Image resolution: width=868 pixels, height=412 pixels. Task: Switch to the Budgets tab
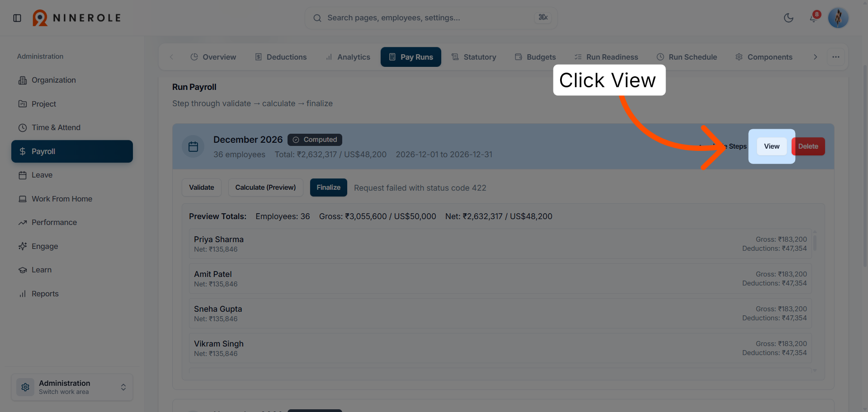[535, 57]
